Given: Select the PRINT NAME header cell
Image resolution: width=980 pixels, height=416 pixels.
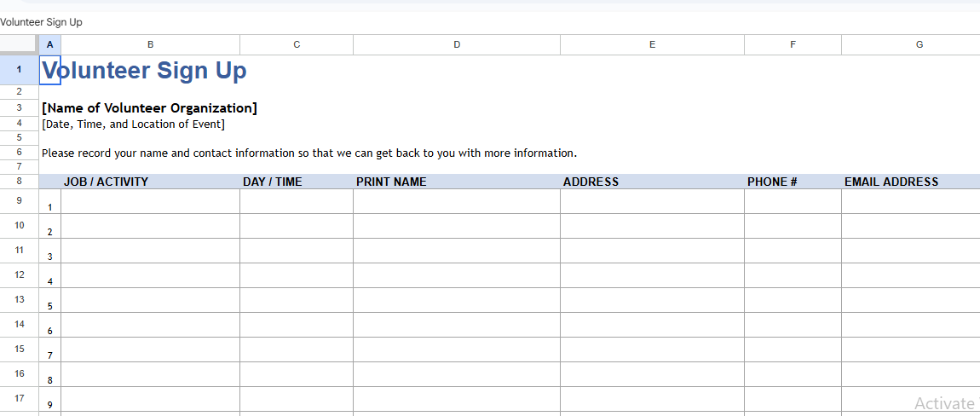Looking at the screenshot, I should tap(456, 182).
